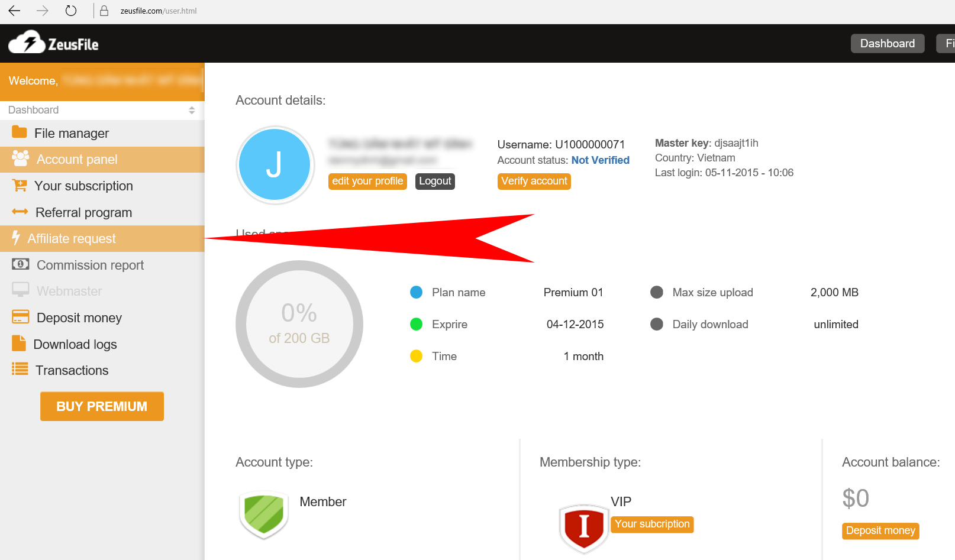This screenshot has width=955, height=560.
Task: Click the Referral program arrows icon
Action: click(20, 211)
